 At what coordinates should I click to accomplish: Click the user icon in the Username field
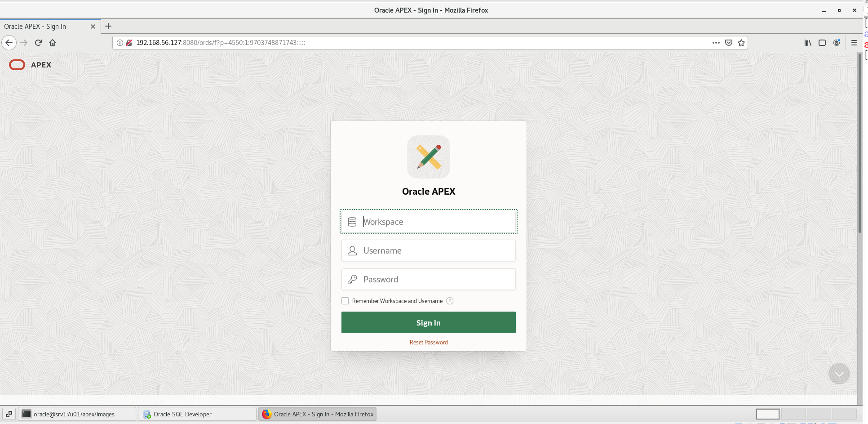click(352, 250)
